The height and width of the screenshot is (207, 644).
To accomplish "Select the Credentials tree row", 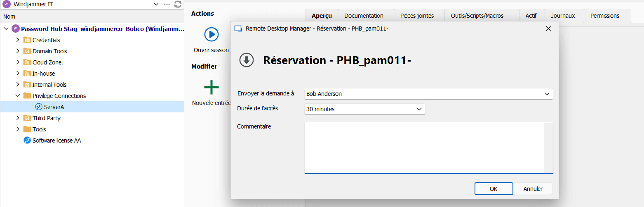I will [x=92, y=40].
